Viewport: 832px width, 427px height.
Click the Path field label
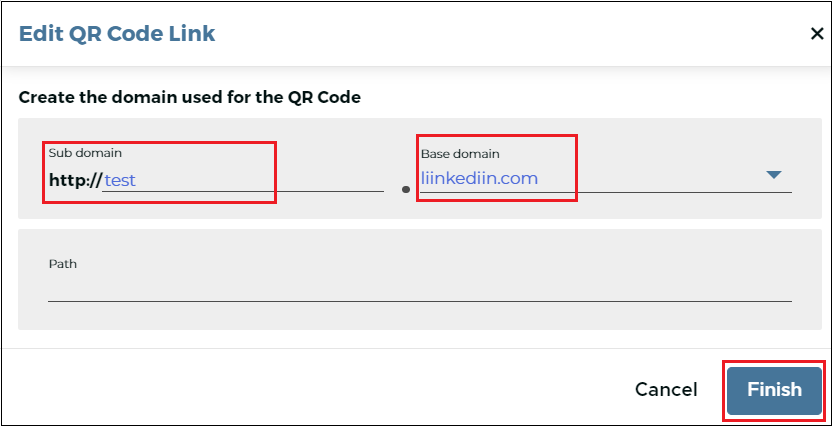click(63, 264)
